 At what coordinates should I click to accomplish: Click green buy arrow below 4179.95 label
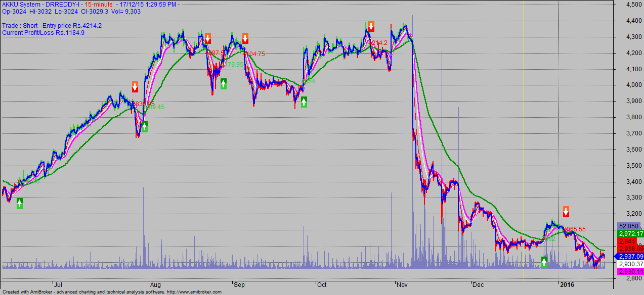pos(223,84)
